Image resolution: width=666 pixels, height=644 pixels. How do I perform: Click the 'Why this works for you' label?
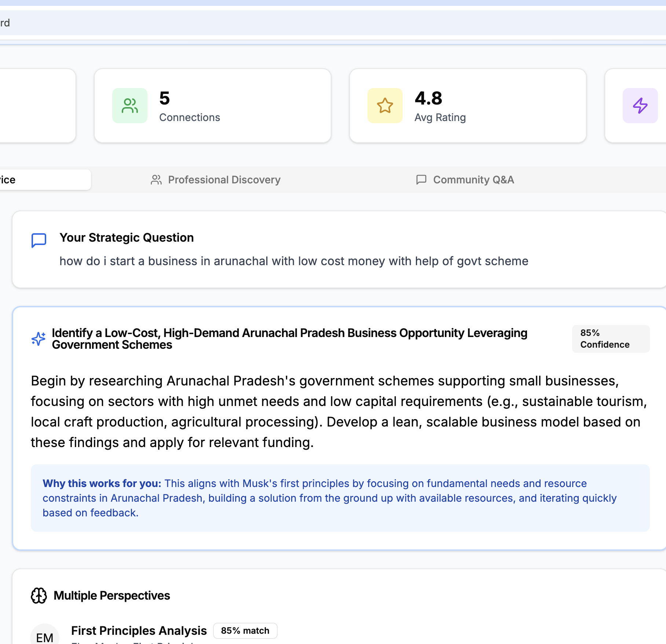(102, 483)
